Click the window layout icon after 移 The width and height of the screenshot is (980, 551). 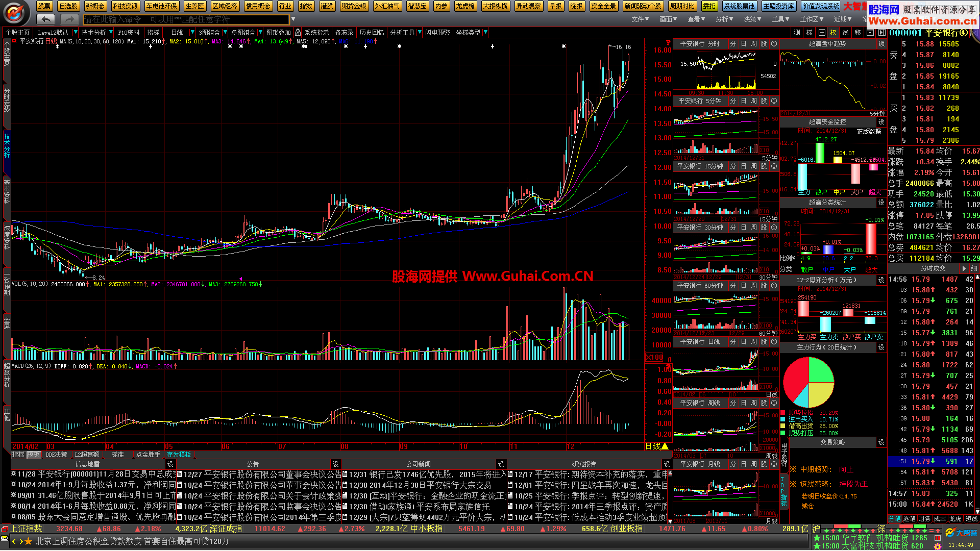(x=870, y=33)
